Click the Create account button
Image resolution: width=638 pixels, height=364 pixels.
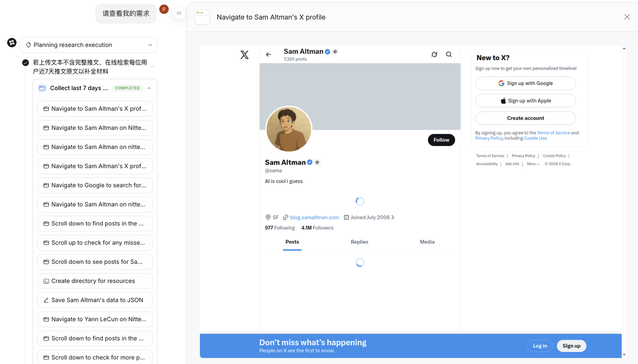coord(525,118)
